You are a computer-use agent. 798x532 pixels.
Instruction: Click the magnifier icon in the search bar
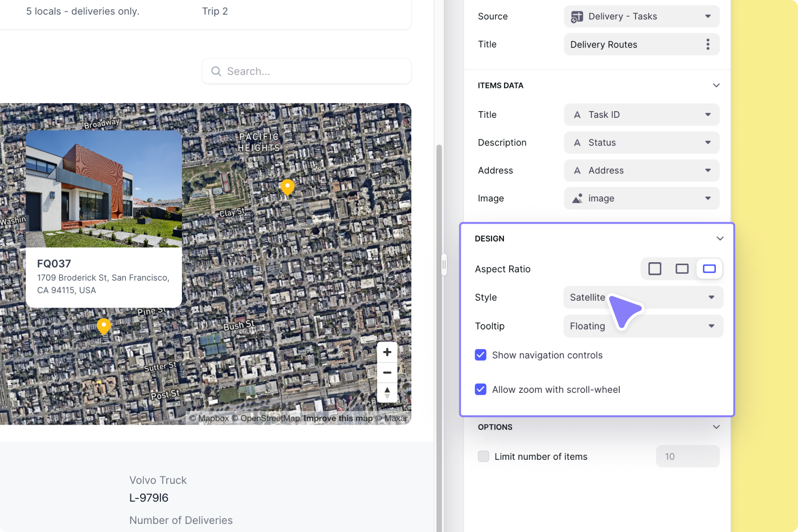[x=216, y=71]
